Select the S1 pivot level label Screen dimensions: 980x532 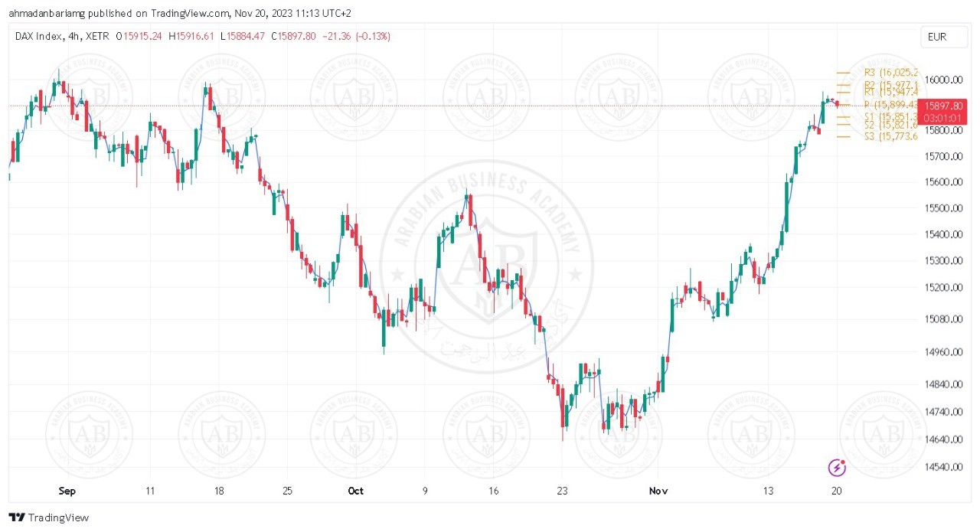(x=890, y=116)
